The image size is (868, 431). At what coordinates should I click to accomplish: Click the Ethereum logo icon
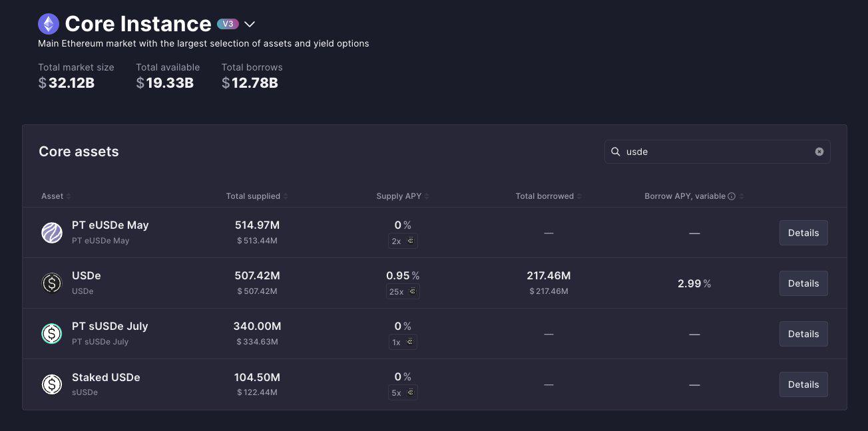point(48,25)
